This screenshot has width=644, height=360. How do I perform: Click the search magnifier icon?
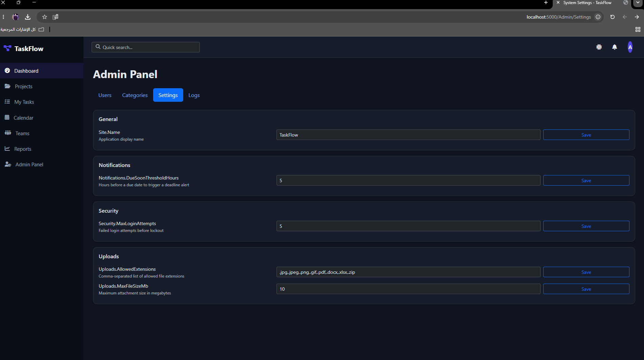98,47
